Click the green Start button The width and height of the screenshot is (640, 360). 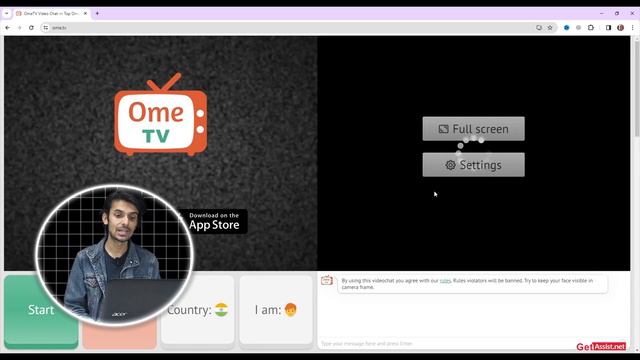[x=41, y=312]
